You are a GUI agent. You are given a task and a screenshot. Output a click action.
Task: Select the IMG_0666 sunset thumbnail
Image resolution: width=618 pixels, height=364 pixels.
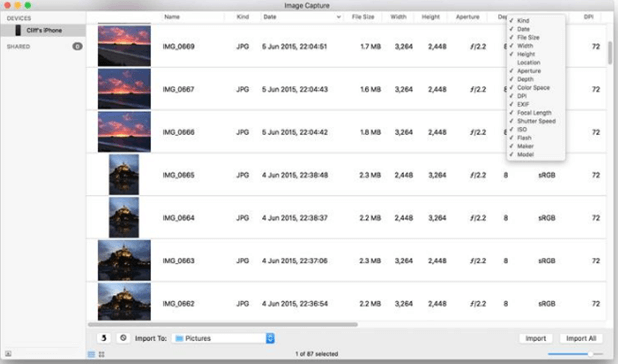124,132
